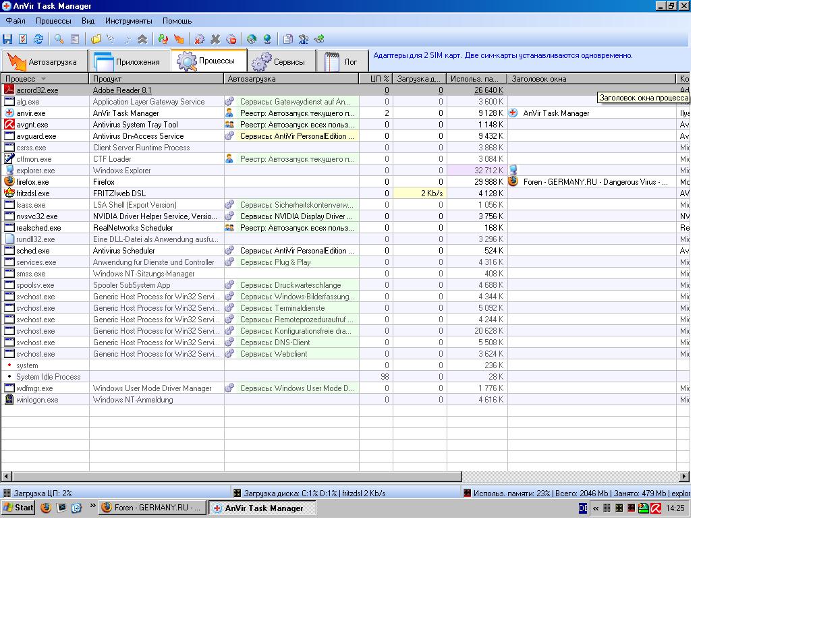The height and width of the screenshot is (627, 840).
Task: Click the gear with red X icon
Action: click(200, 39)
